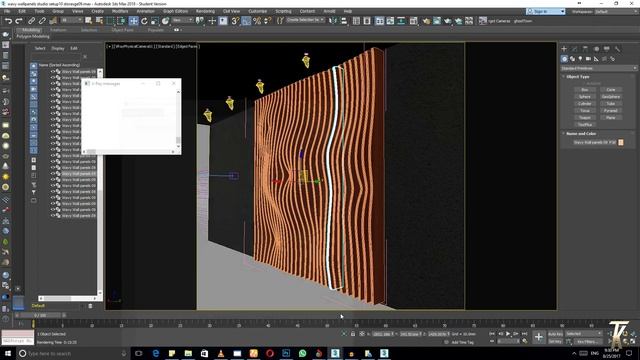
Task: Select Geometry category in Create panel
Action: pyautogui.click(x=564, y=59)
